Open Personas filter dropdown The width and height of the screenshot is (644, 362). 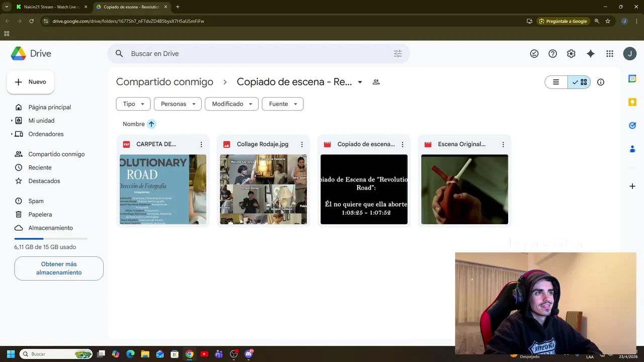tap(178, 104)
